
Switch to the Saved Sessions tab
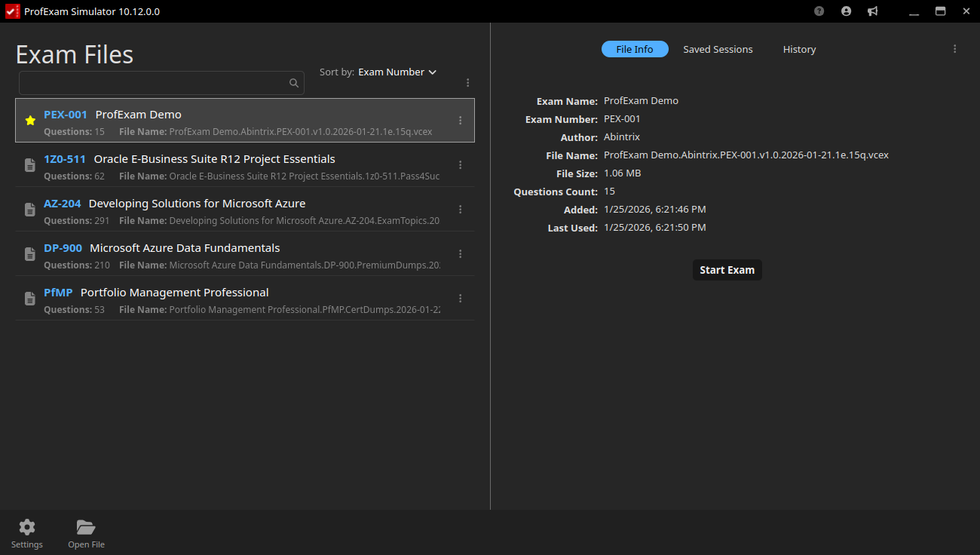(718, 49)
